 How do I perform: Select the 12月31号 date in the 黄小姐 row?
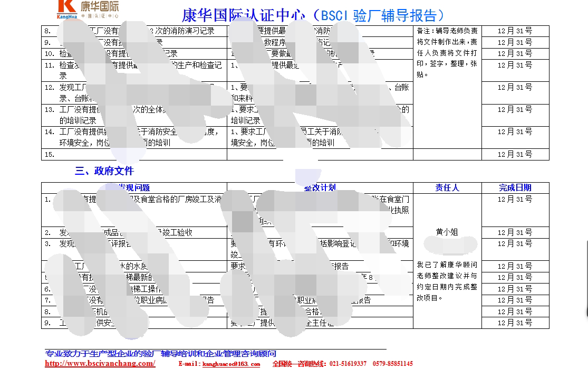tap(515, 232)
